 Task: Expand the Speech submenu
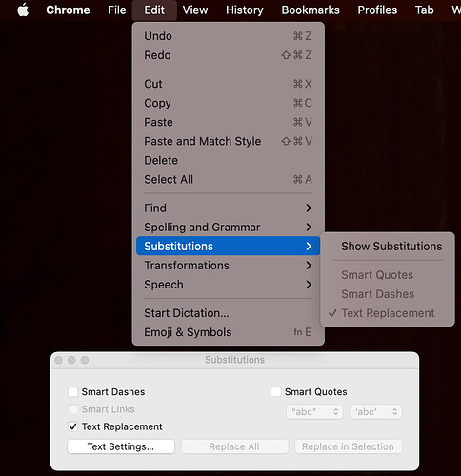tap(228, 285)
